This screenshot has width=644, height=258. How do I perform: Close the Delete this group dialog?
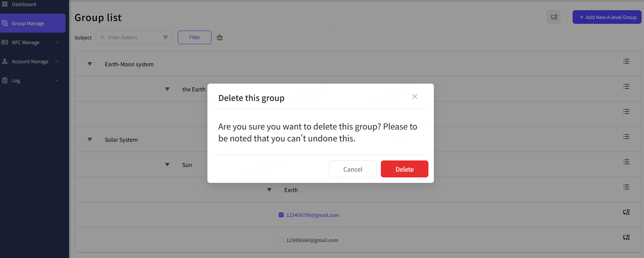(414, 97)
